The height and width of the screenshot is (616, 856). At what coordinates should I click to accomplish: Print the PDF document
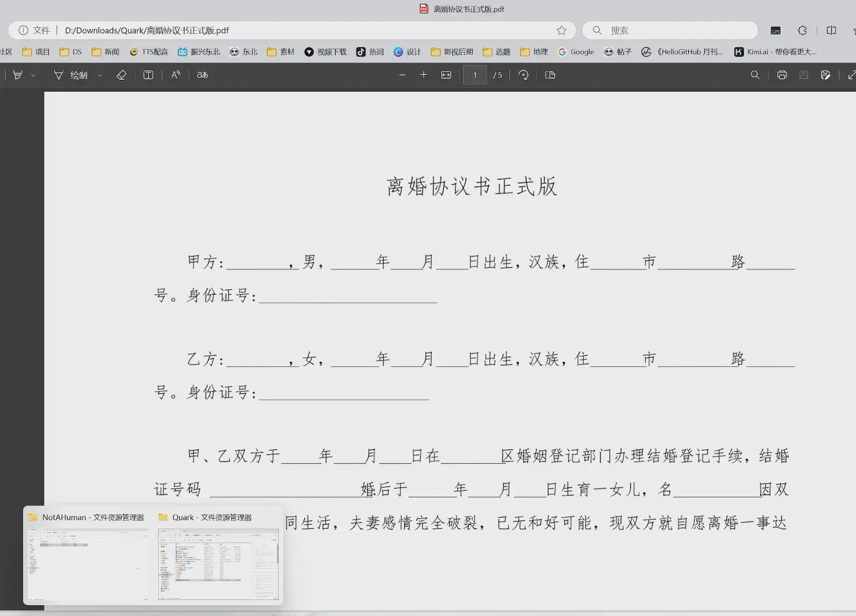tap(781, 75)
